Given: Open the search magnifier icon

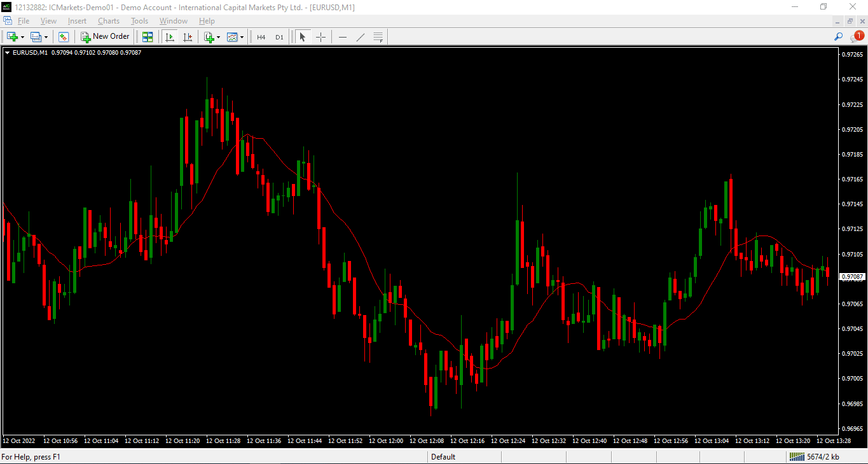Looking at the screenshot, I should coord(839,37).
